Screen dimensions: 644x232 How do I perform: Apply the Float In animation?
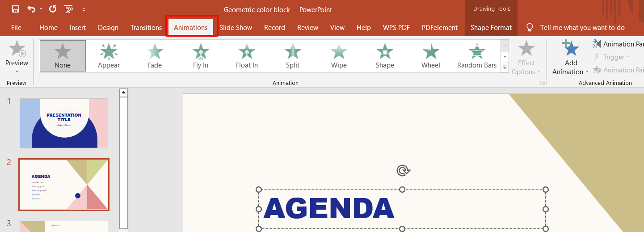coord(247,56)
